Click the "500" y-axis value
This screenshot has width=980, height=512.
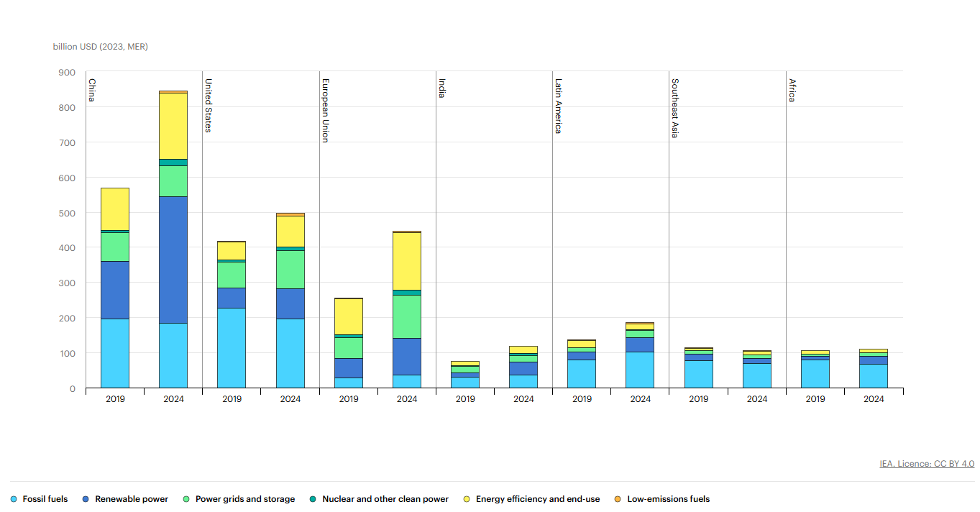coord(67,214)
